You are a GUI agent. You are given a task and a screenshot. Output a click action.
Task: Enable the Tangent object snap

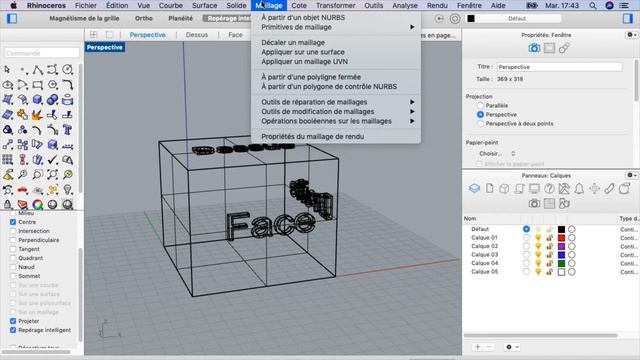[x=13, y=249]
